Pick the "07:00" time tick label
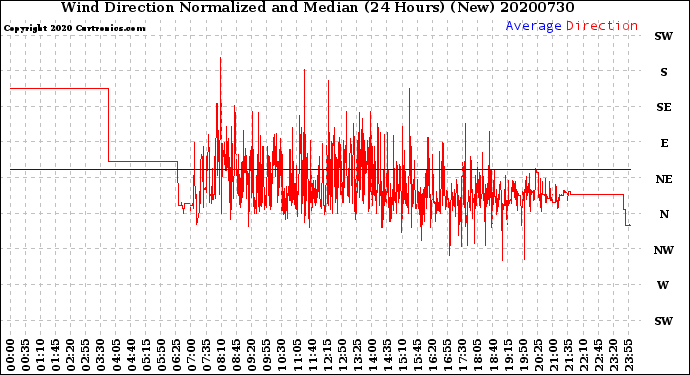 pyautogui.click(x=191, y=355)
